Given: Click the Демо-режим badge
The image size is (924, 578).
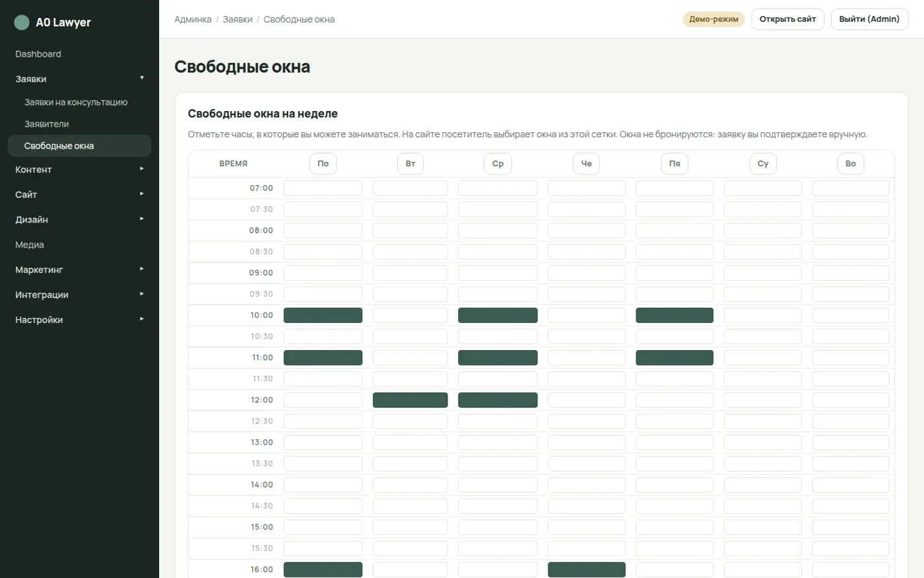Looking at the screenshot, I should click(x=713, y=19).
